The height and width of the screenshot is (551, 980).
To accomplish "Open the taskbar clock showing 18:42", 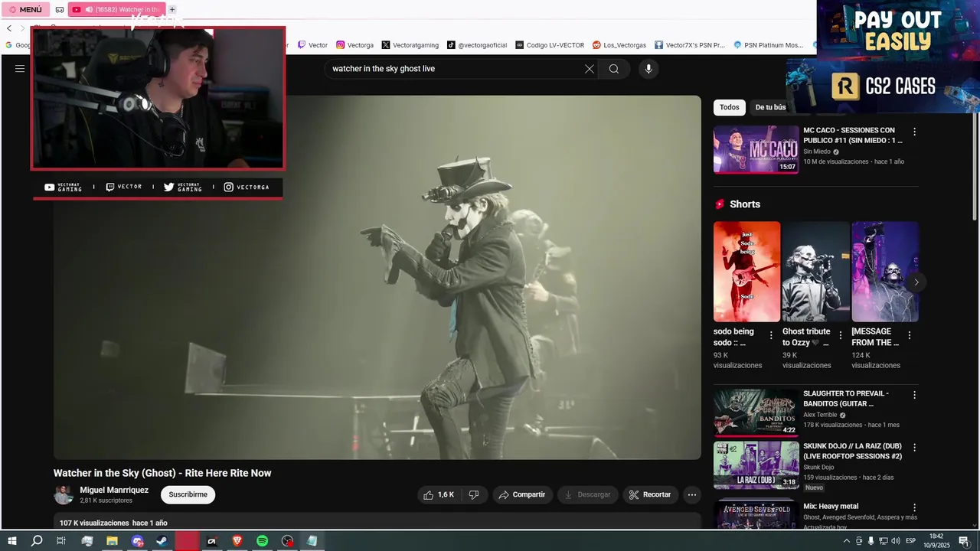I will (x=936, y=541).
